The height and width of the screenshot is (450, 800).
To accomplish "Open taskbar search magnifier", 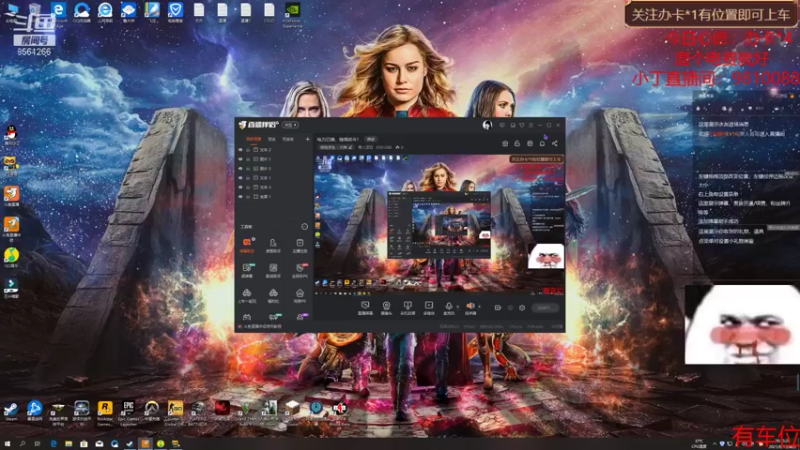I will click(x=22, y=444).
